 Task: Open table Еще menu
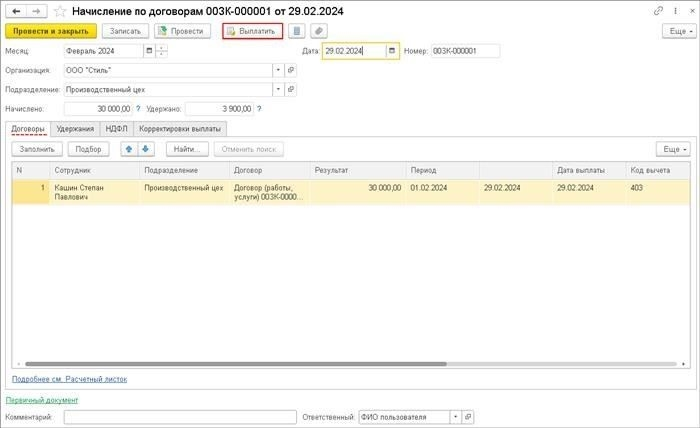(x=673, y=149)
